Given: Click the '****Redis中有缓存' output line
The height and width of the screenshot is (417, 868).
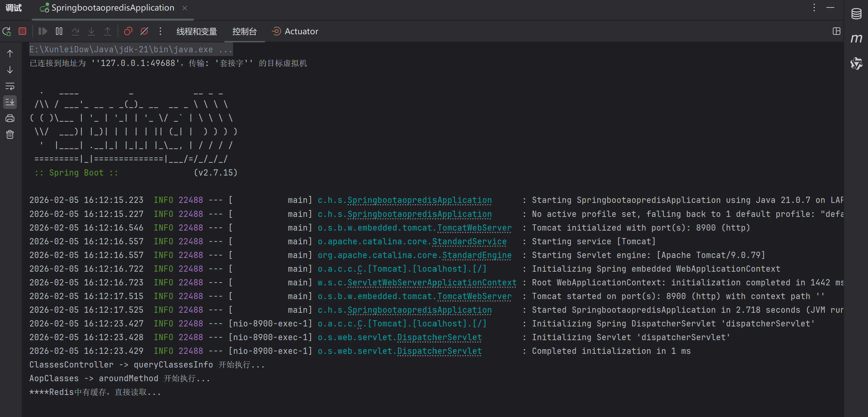Looking at the screenshot, I should [95, 392].
